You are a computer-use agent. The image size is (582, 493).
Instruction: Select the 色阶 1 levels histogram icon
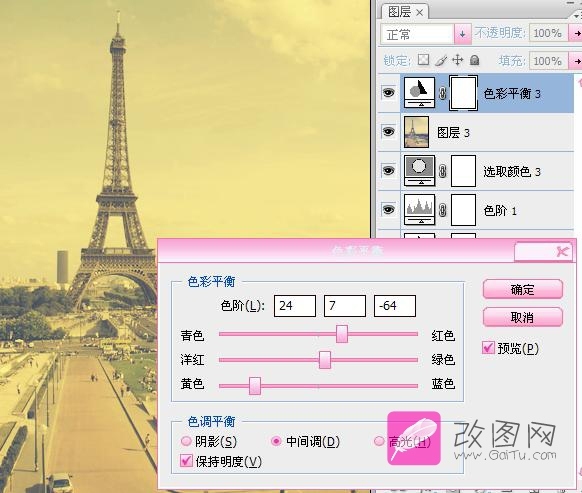coord(419,210)
